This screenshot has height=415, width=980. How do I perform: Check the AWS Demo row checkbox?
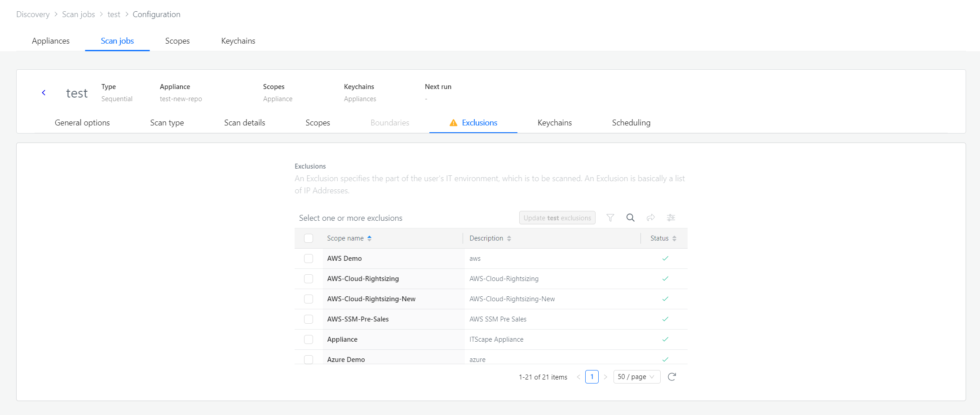[309, 259]
